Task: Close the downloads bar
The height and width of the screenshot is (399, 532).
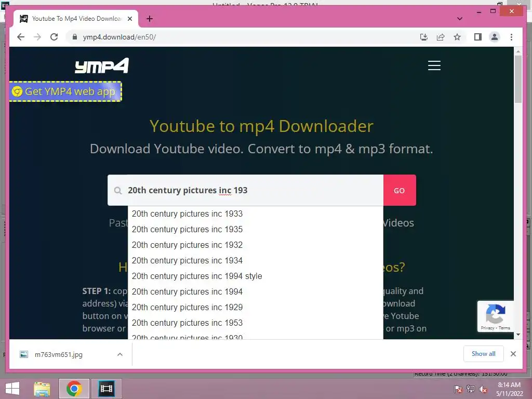Action: [513, 354]
